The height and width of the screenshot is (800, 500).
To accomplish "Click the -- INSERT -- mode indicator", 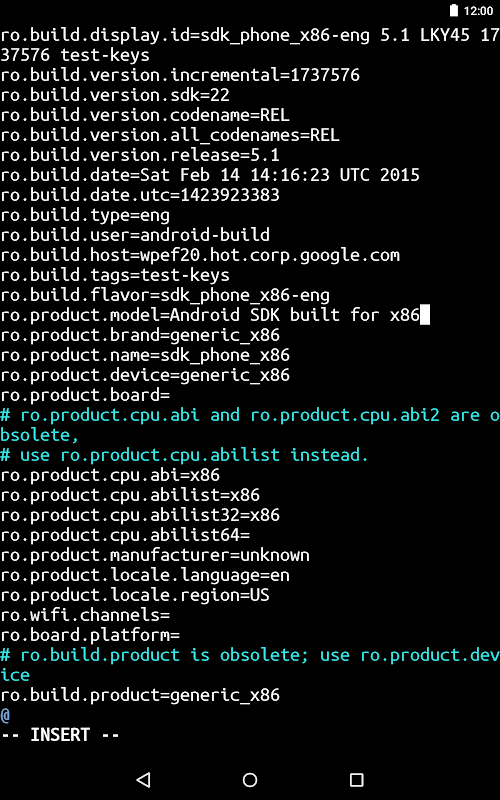I will [60, 735].
